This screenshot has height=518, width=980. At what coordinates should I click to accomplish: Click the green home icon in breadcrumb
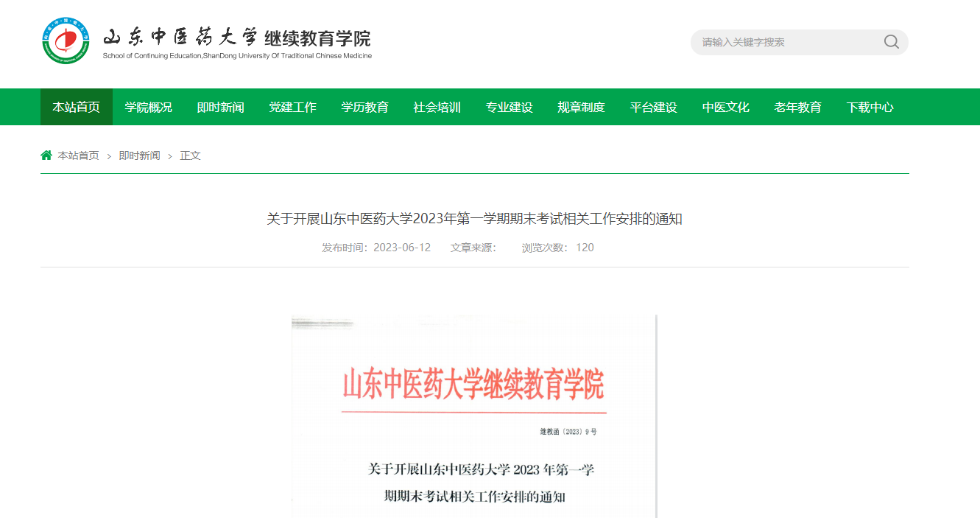click(46, 155)
